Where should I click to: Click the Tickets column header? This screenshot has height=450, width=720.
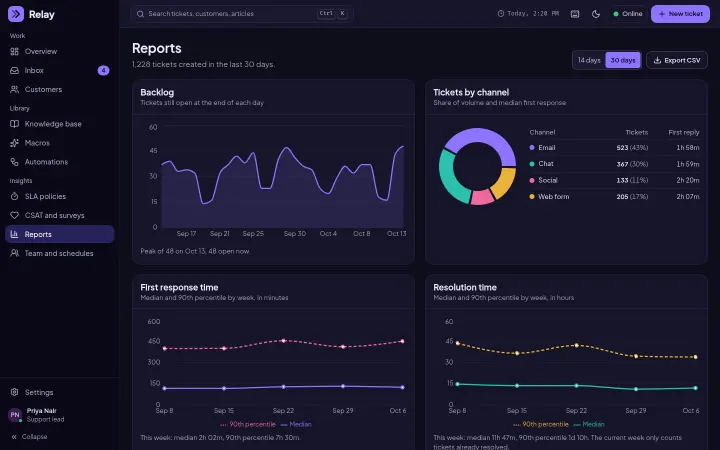[x=636, y=132]
